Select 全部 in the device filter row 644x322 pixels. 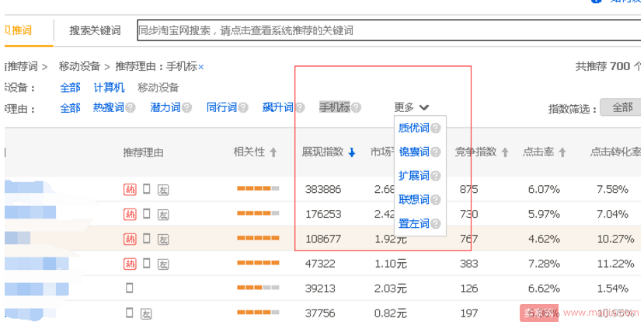pos(70,88)
